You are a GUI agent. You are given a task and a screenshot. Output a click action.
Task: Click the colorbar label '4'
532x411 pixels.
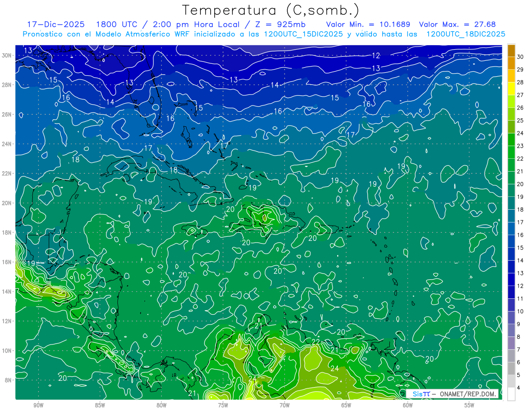click(x=519, y=388)
